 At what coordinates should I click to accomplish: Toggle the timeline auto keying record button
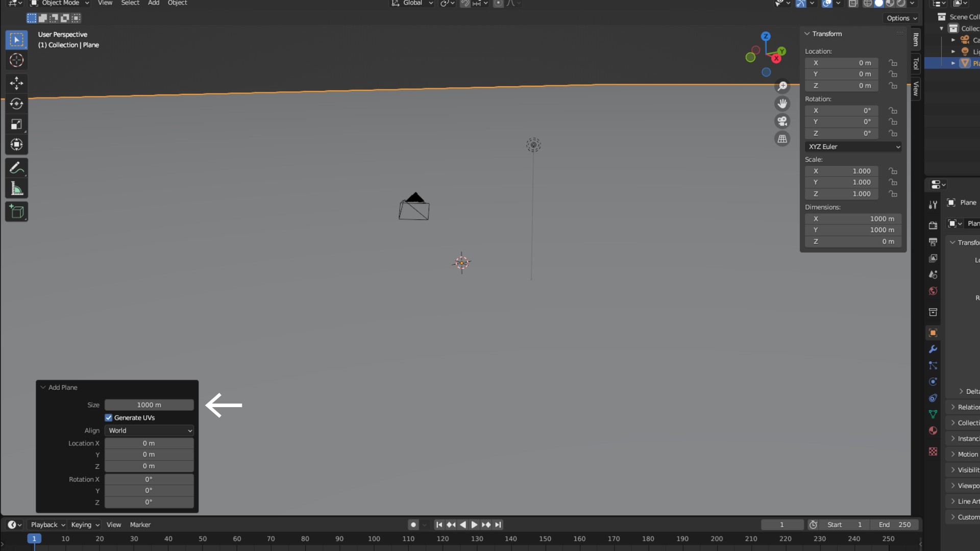tap(413, 524)
